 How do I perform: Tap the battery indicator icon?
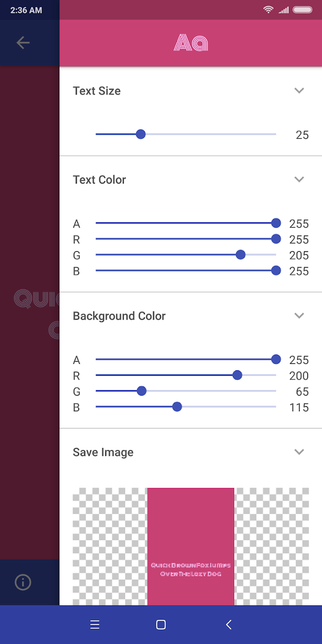coord(302,10)
